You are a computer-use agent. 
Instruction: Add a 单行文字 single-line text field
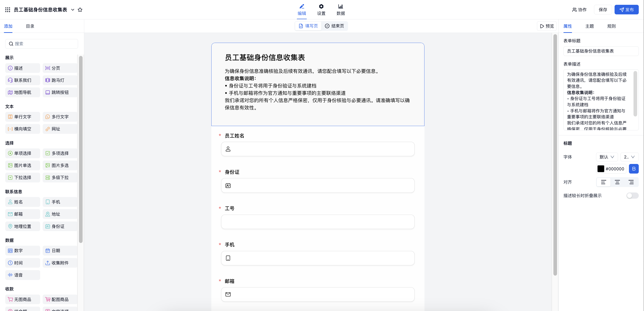coord(23,117)
